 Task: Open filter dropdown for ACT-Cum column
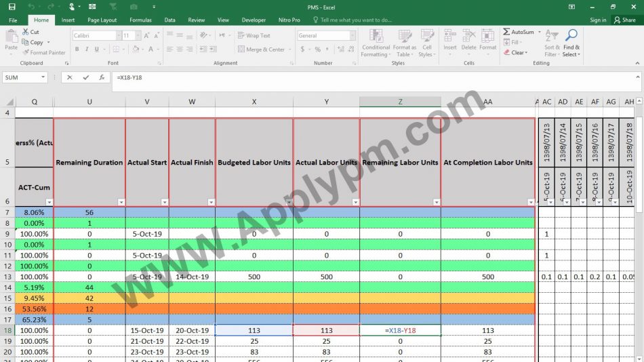tap(49, 202)
